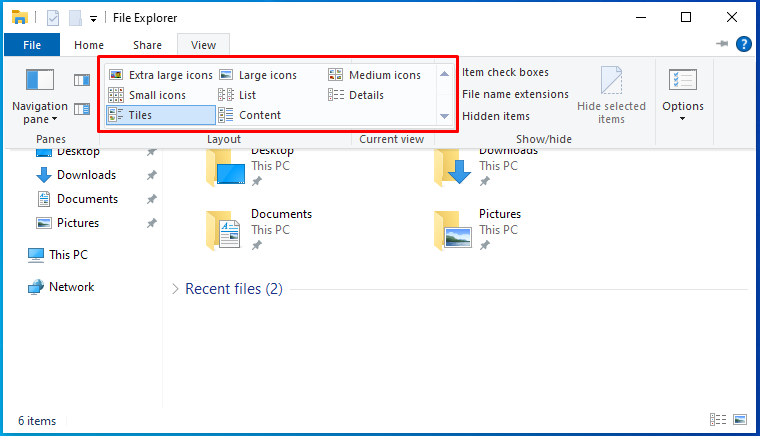Click New folder quick access icon

click(x=75, y=18)
